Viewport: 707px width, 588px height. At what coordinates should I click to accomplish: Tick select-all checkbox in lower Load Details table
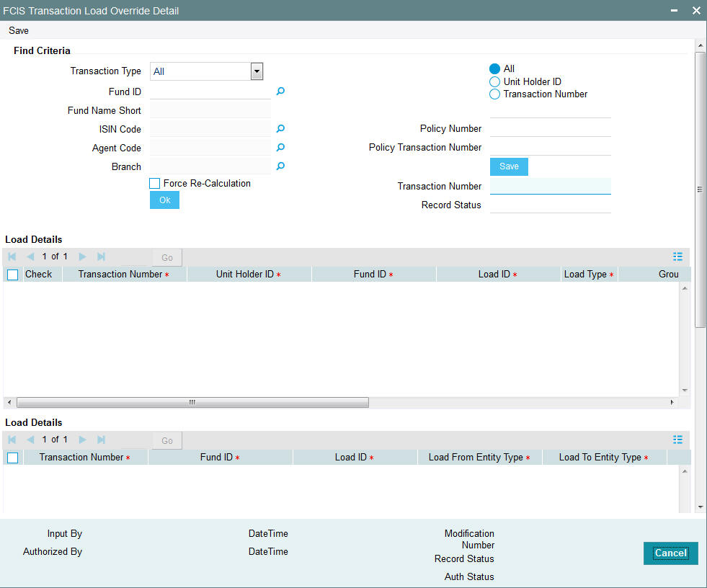[x=13, y=458]
